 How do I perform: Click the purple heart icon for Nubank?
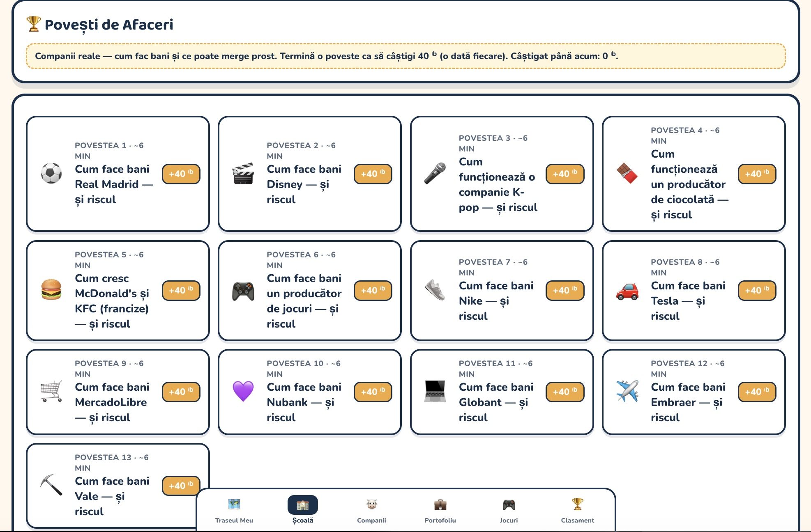[x=243, y=391]
